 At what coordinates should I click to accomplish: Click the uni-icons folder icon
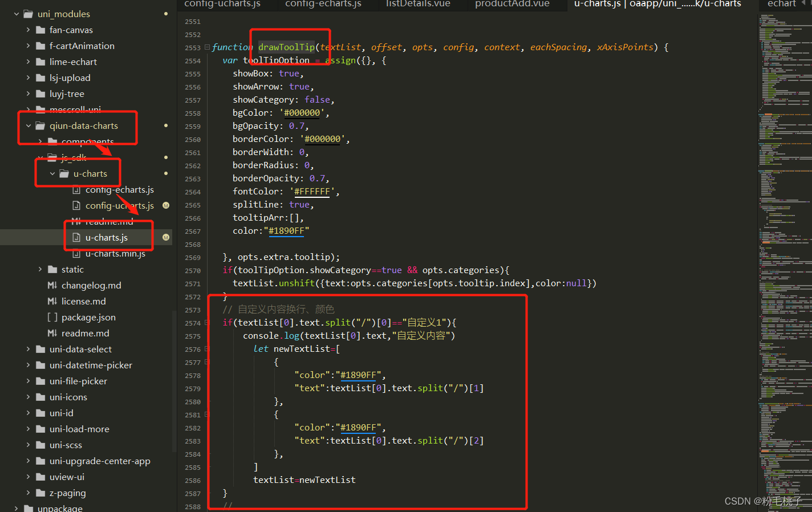click(x=40, y=397)
